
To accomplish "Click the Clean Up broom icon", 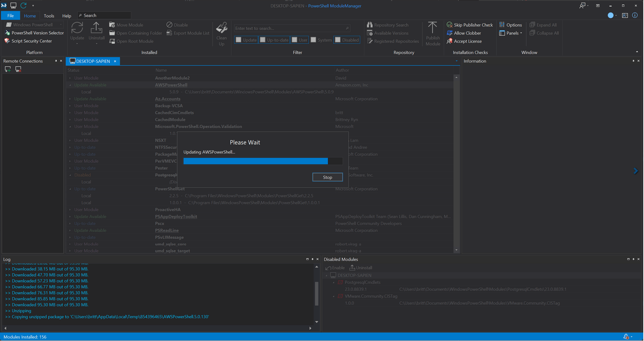I will click(x=222, y=28).
